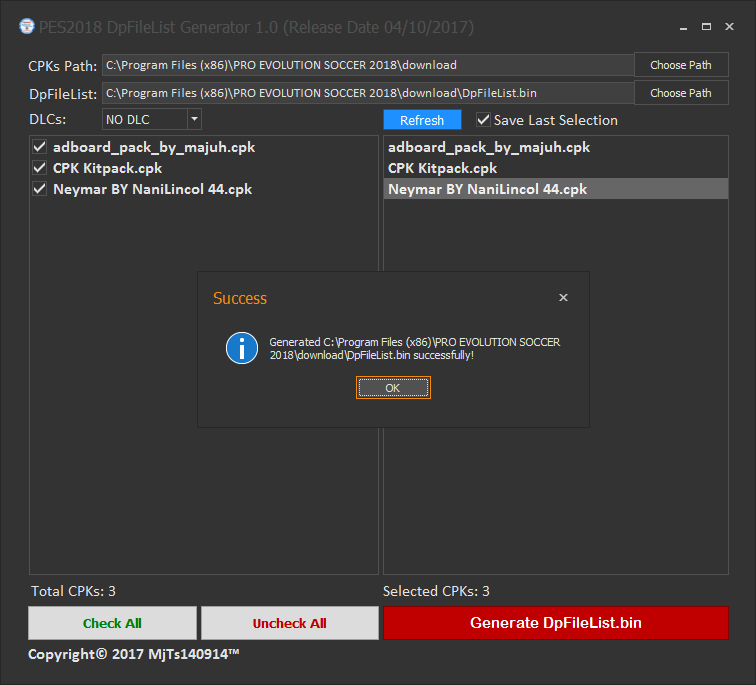This screenshot has width=756, height=685.
Task: Click the PES2018 app icon in title bar
Action: tap(27, 27)
